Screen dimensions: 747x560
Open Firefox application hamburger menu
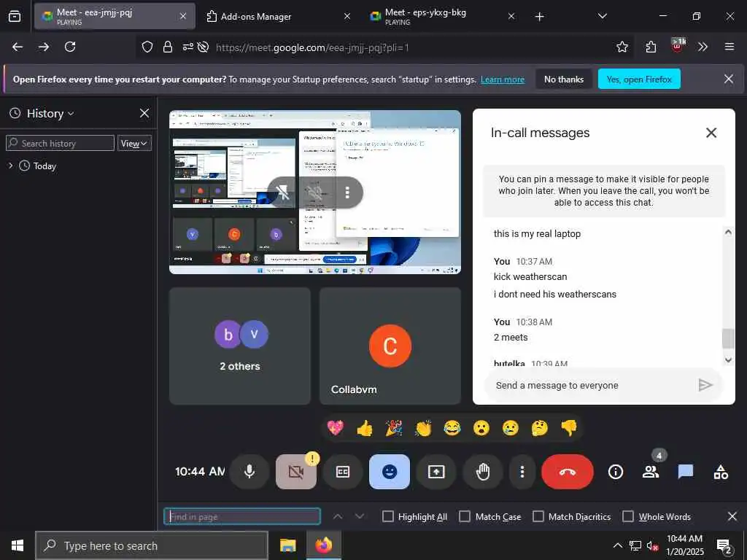point(729,47)
